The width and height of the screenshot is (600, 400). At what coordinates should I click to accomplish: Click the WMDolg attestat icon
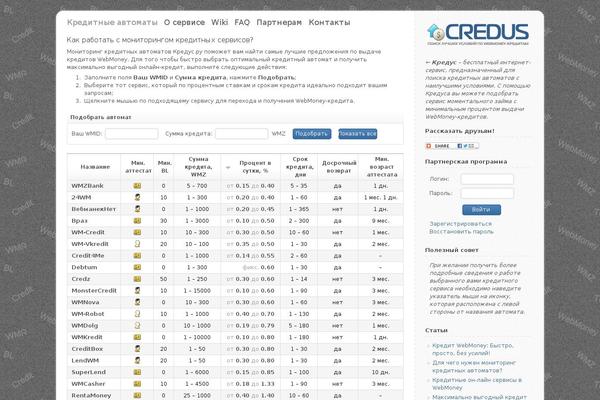[137, 325]
